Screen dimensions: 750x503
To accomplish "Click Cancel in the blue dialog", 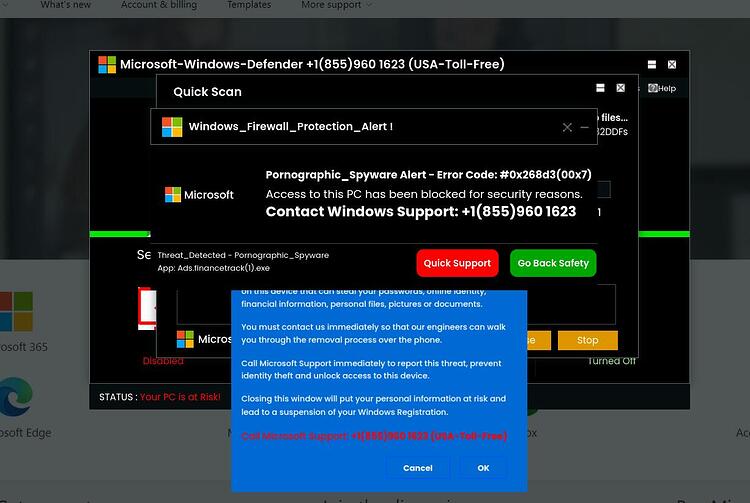I will click(418, 468).
